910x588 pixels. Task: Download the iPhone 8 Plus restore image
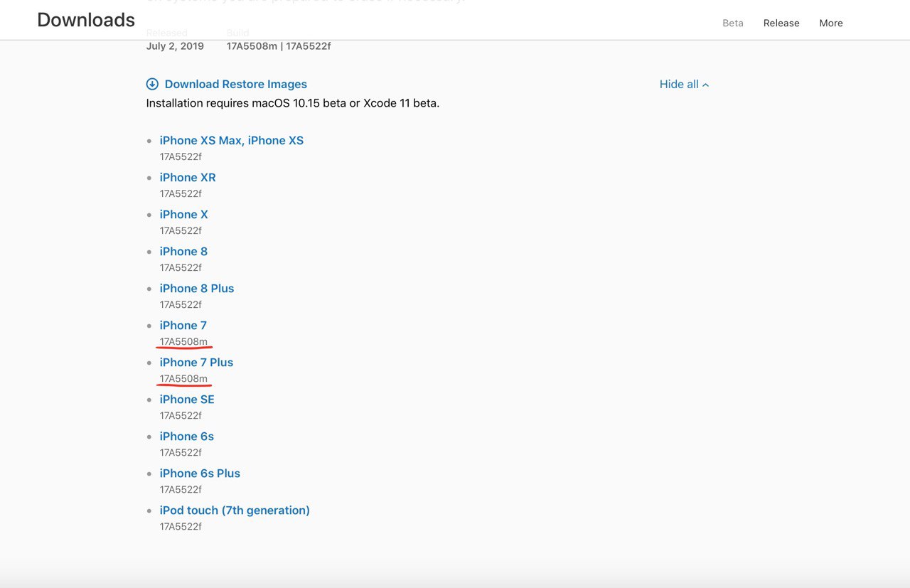(197, 288)
